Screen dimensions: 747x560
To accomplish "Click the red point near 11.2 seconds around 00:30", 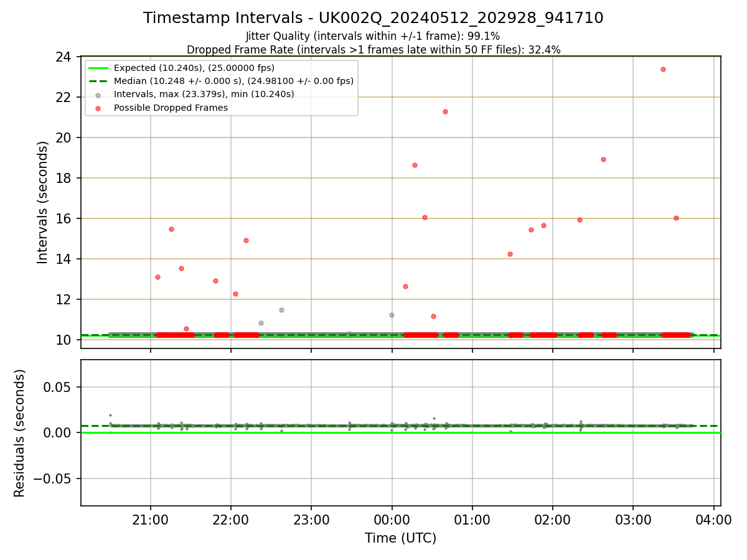I will click(433, 316).
